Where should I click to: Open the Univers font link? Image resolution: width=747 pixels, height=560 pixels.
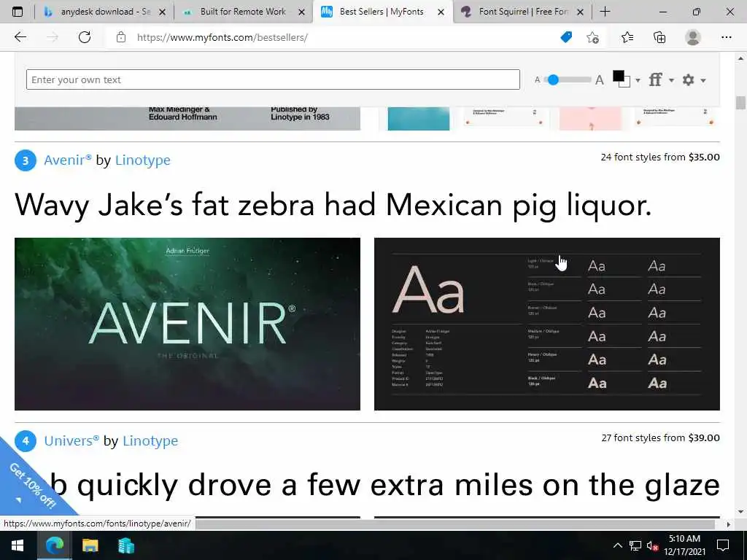[71, 440]
